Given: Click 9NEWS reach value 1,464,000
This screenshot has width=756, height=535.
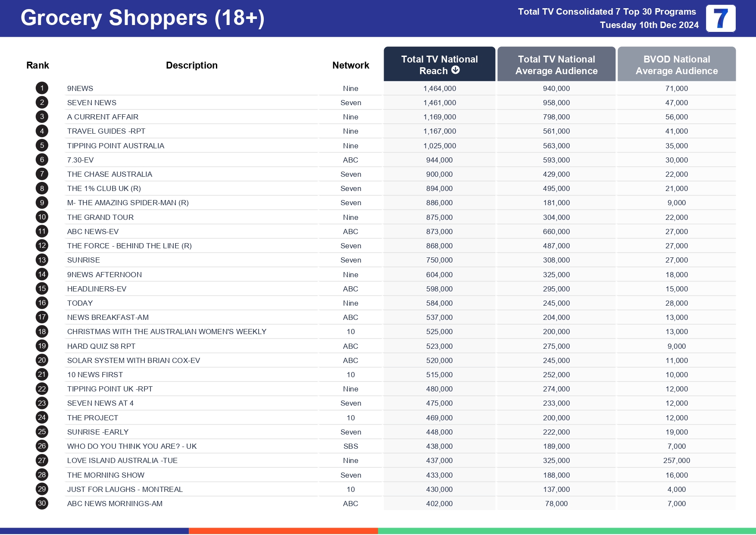Looking at the screenshot, I should pyautogui.click(x=439, y=88).
